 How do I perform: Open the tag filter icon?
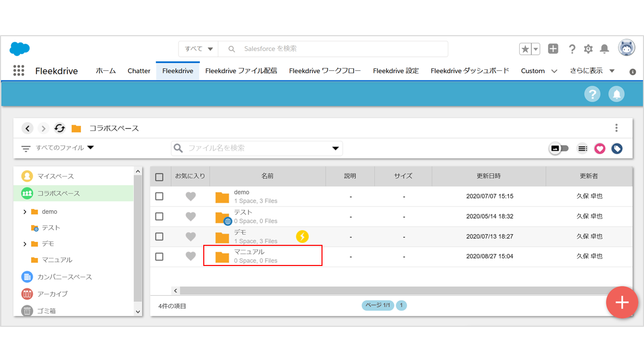coord(617,148)
